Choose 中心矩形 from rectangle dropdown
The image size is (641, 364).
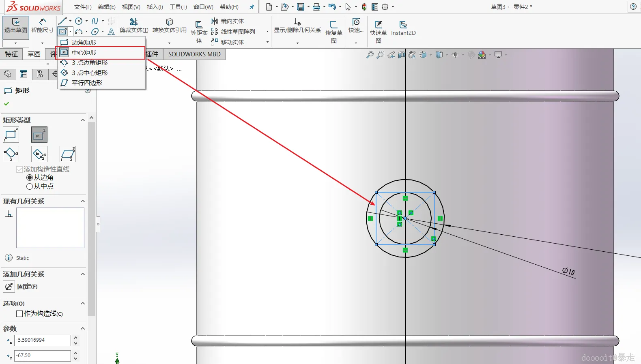point(101,52)
